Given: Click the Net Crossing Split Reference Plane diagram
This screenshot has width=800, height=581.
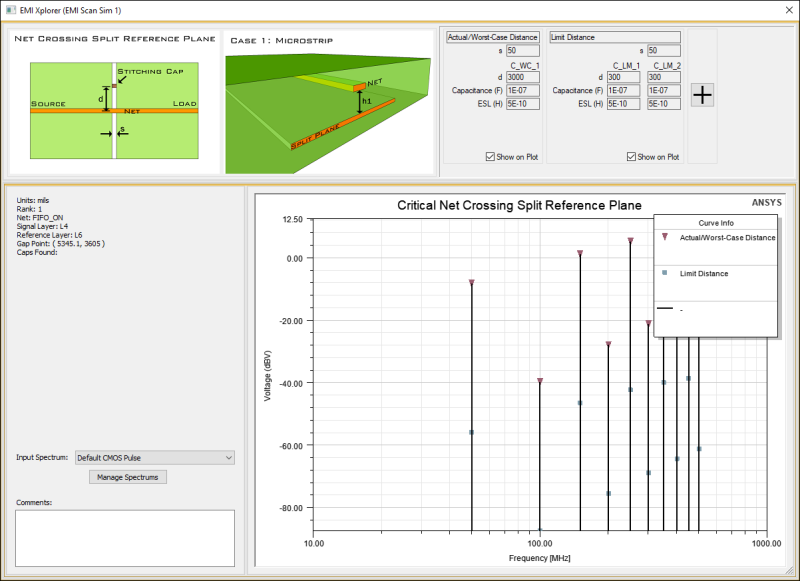Looking at the screenshot, I should (x=113, y=110).
